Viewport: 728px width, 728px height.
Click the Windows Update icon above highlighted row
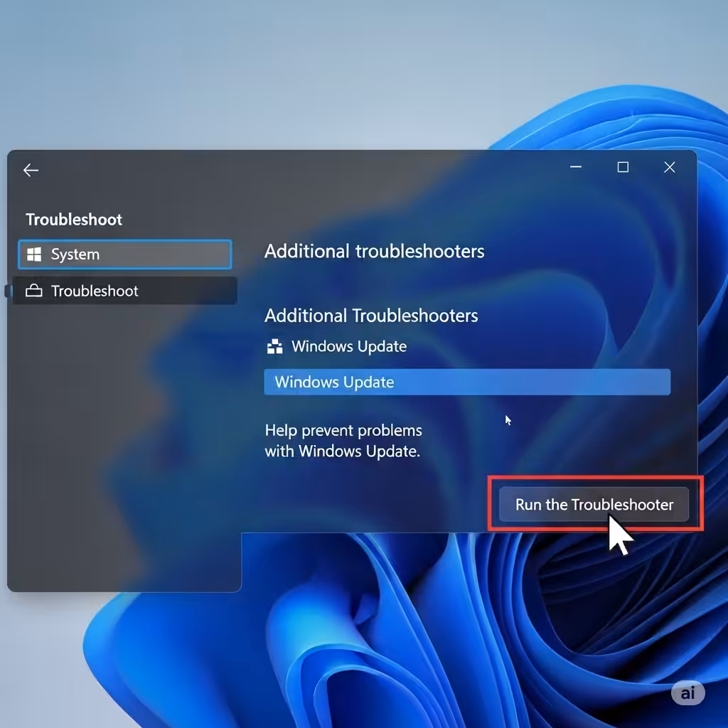275,346
